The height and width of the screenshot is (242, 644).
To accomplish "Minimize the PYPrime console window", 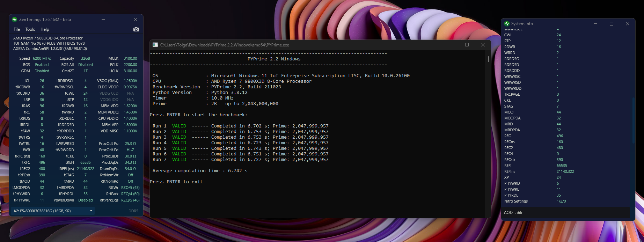I will pyautogui.click(x=451, y=45).
